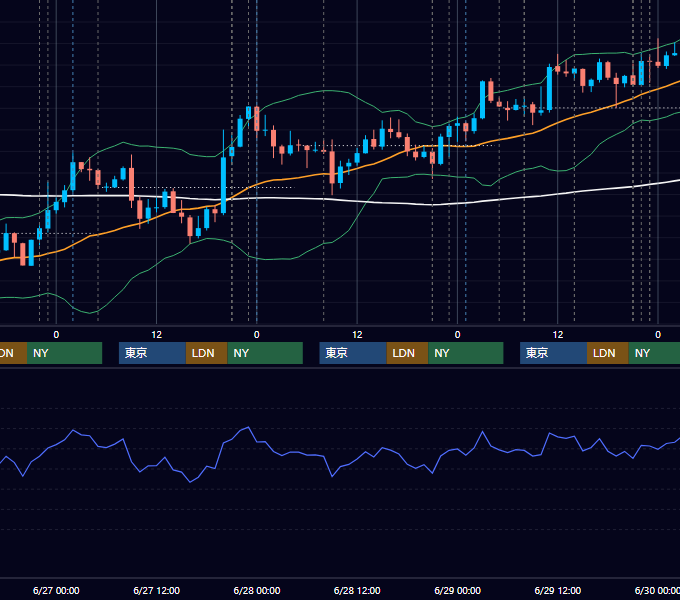The height and width of the screenshot is (600, 680).
Task: Click the hour label 0 above 6/29 00:00
Action: 458,335
